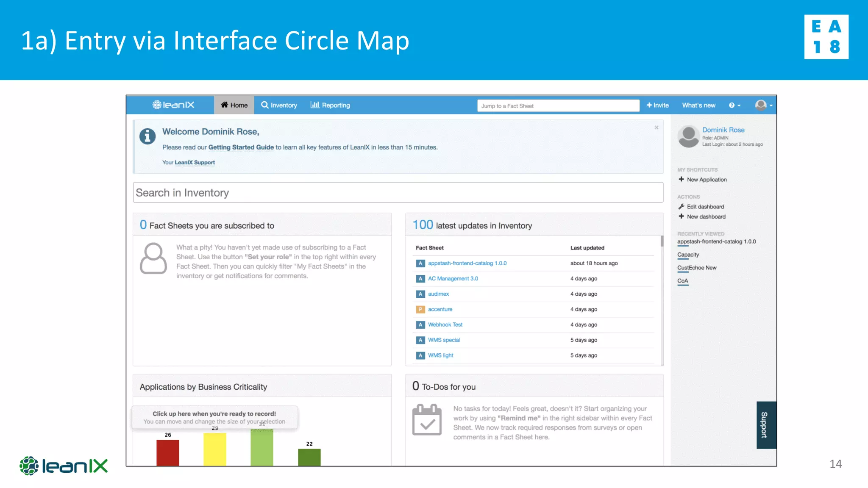Image resolution: width=868 pixels, height=488 pixels.
Task: Open recently viewed appstash-frontend-catalog 1.0.0
Action: tap(716, 241)
